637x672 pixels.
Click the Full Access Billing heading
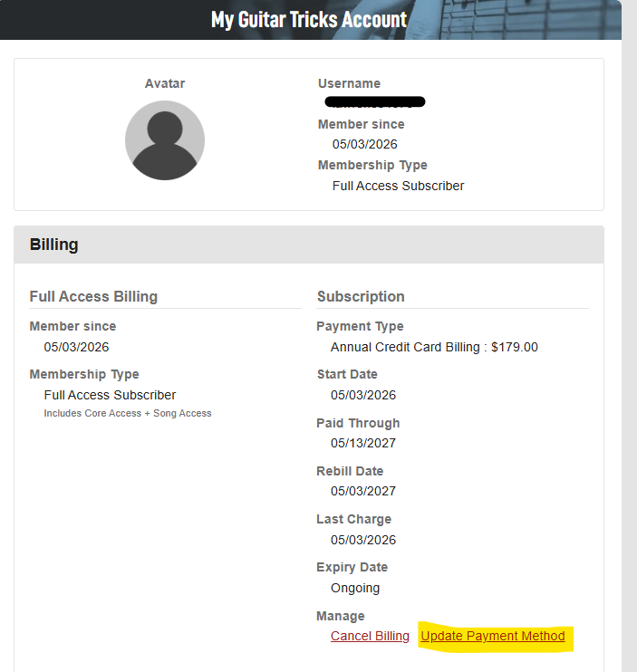pyautogui.click(x=93, y=296)
